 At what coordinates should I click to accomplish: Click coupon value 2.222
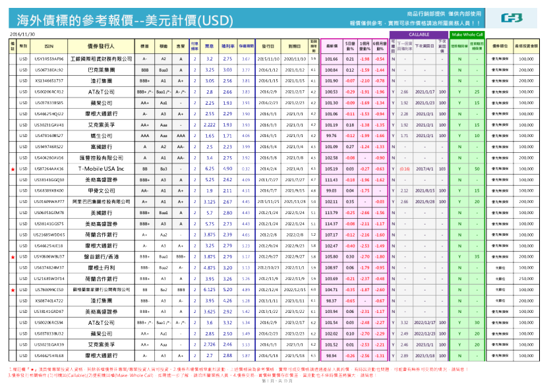coord(210,125)
